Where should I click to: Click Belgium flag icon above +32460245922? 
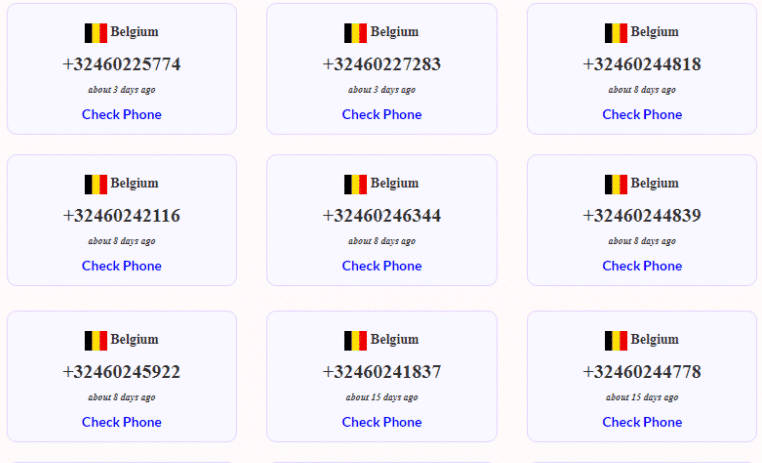tap(96, 341)
